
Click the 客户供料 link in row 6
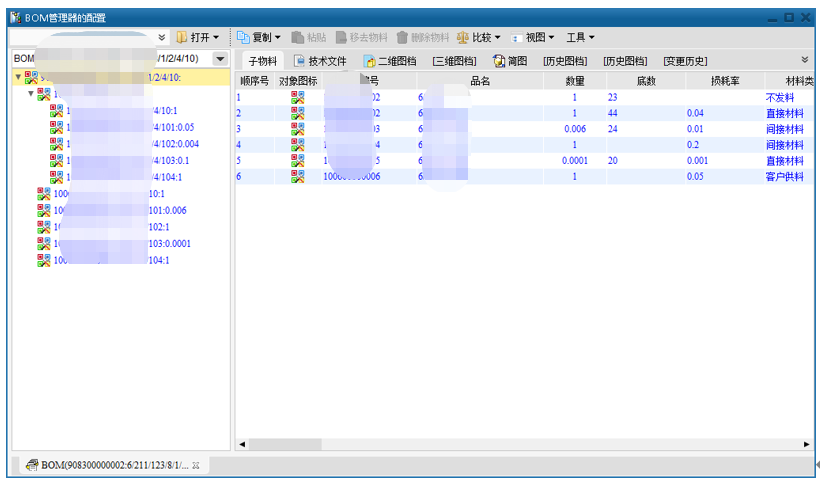(x=784, y=176)
